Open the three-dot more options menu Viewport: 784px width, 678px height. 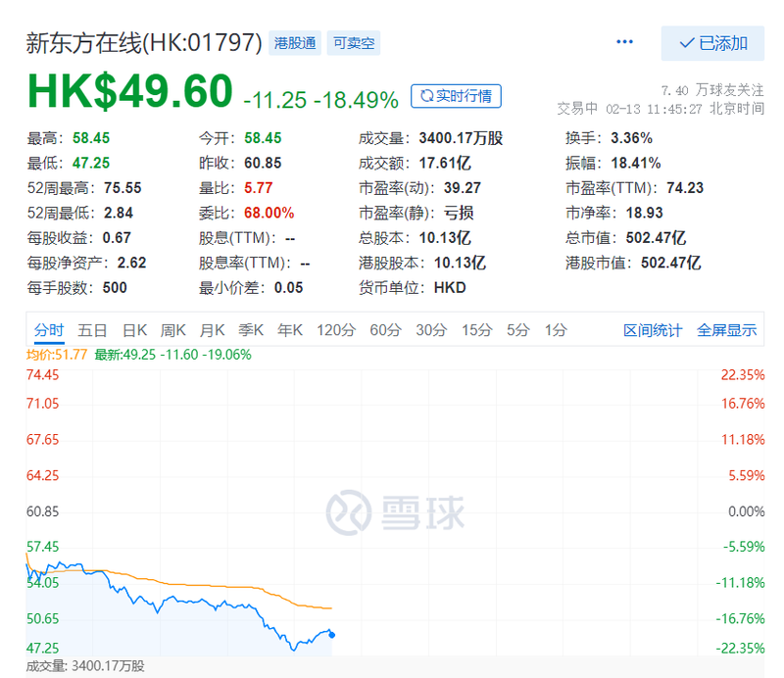[624, 42]
